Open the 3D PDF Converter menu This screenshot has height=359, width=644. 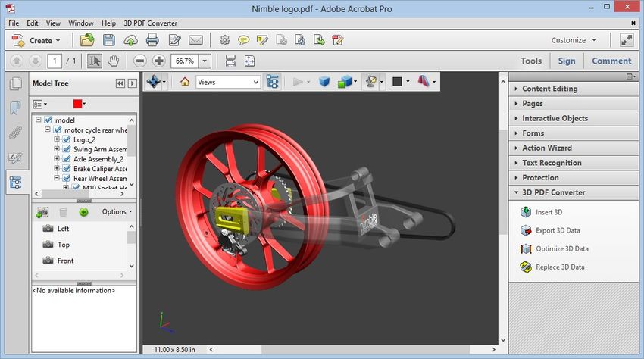click(150, 23)
